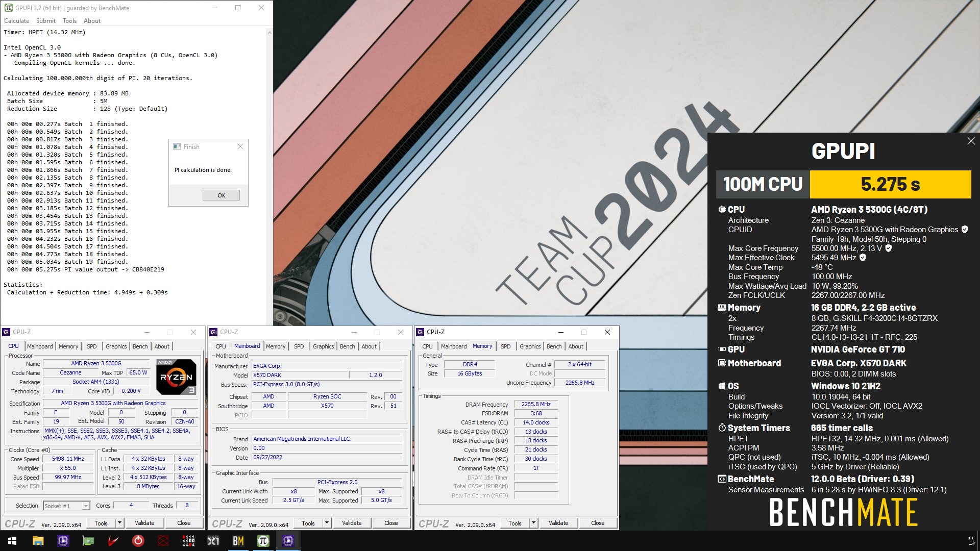Click Validate in CPU-Z CPU window
Image resolution: width=980 pixels, height=551 pixels.
coord(144,523)
